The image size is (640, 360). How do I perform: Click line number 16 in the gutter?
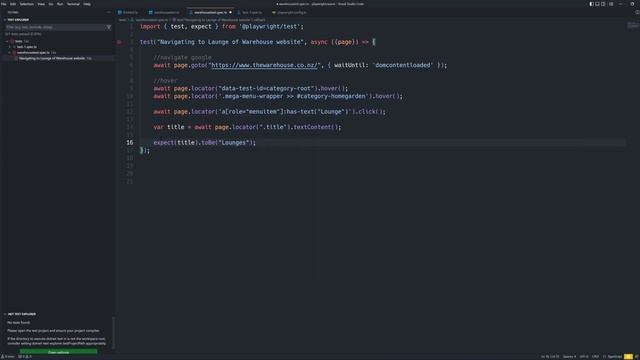[129, 143]
